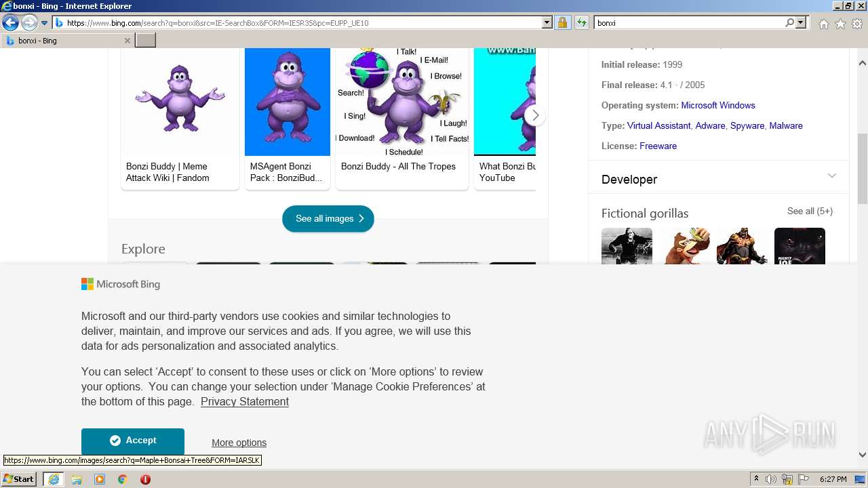The height and width of the screenshot is (488, 868).
Task: Open Action Center flag tray icon
Action: [804, 479]
